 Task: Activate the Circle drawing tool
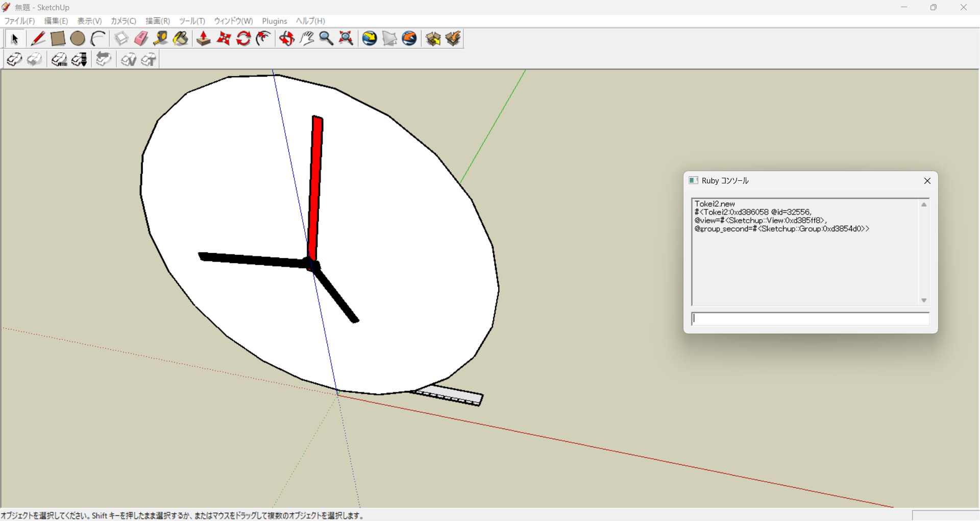click(78, 39)
